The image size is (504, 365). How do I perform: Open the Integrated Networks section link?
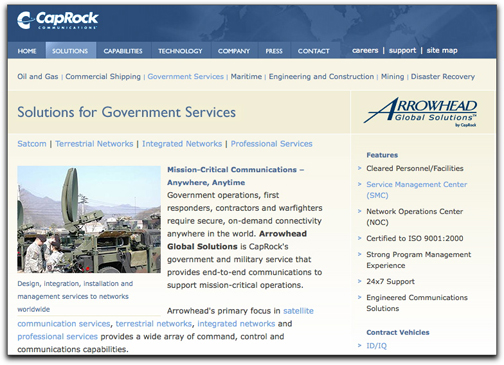(182, 144)
